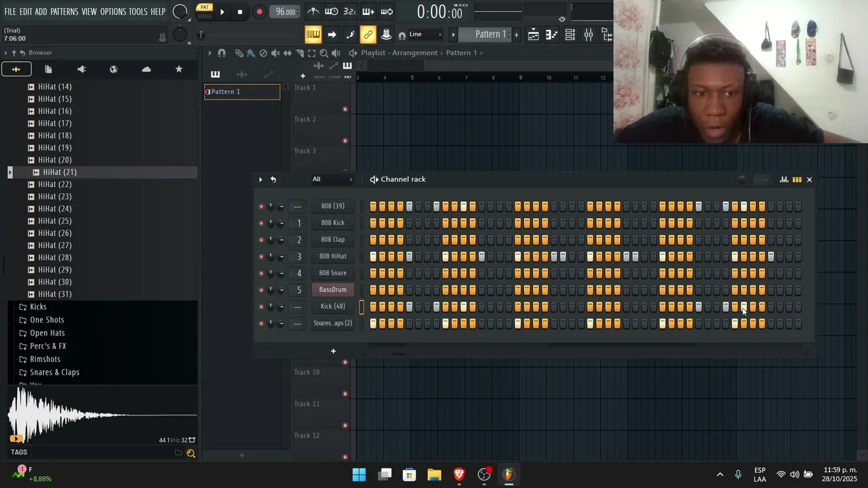Click the Channel rack undo arrow icon
Viewport: 868px width, 488px height.
pyautogui.click(x=273, y=180)
